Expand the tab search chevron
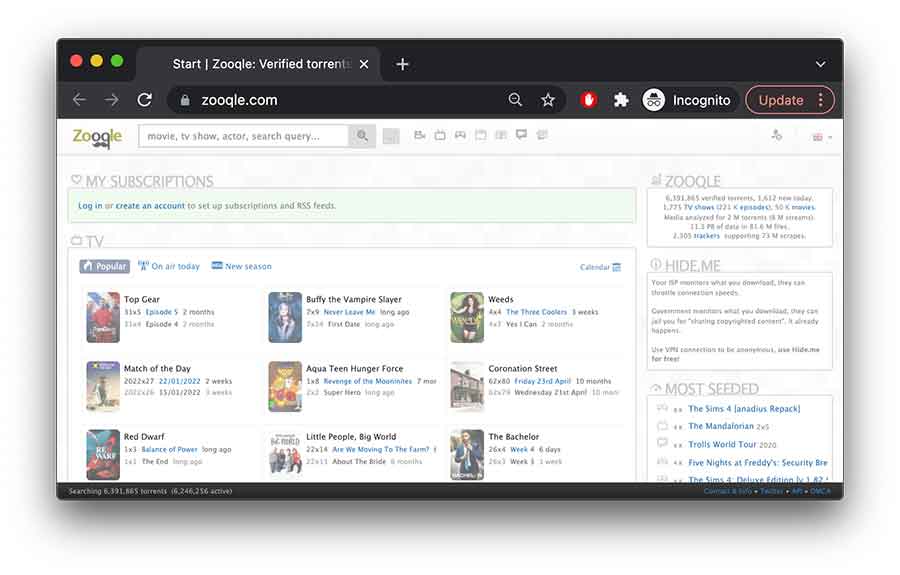 coord(820,64)
